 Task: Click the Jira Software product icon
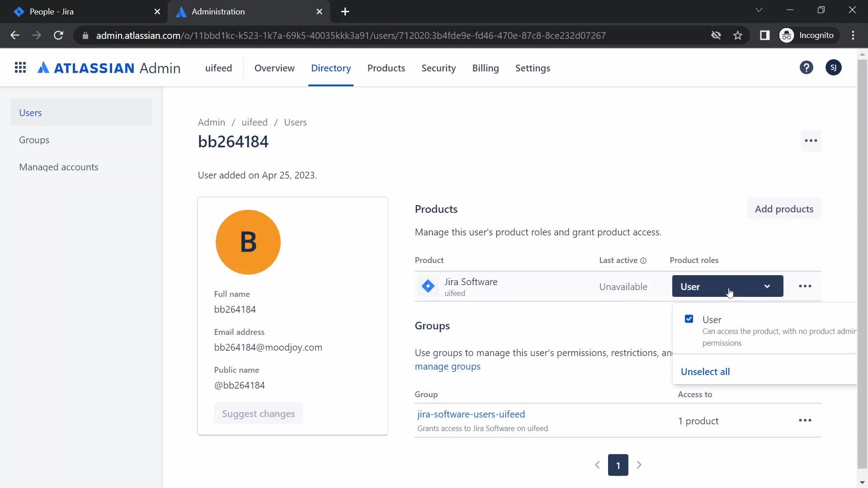click(x=428, y=286)
